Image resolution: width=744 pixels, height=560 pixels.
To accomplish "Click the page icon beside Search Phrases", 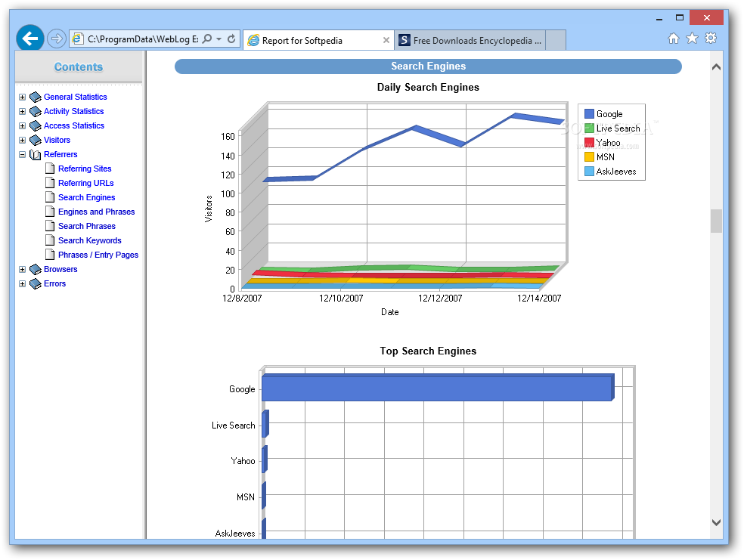I will (50, 226).
